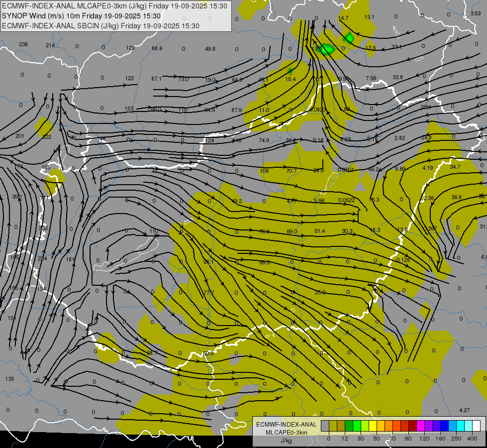The width and height of the screenshot is (487, 448).
Task: Choose the yellow legend swatch
Action: [x=373, y=426]
